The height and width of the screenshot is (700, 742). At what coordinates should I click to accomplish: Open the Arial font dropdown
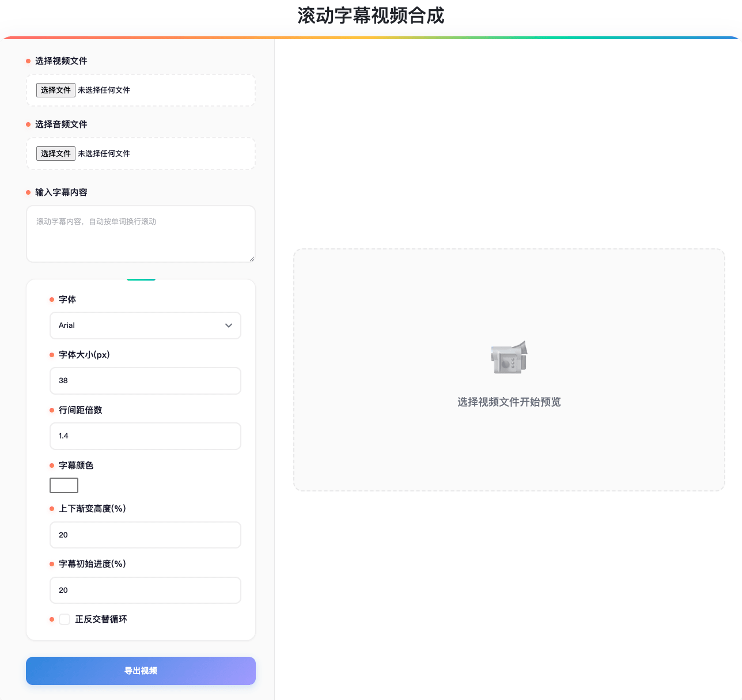point(145,326)
